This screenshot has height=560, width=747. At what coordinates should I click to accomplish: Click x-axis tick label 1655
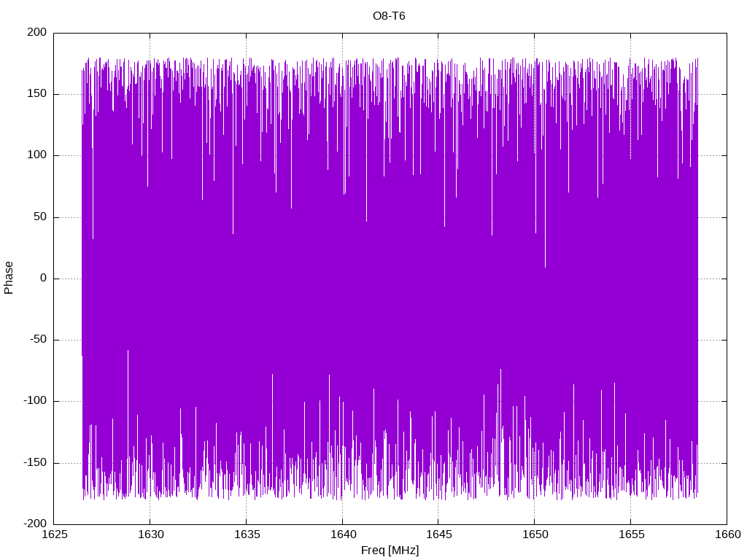pyautogui.click(x=631, y=534)
